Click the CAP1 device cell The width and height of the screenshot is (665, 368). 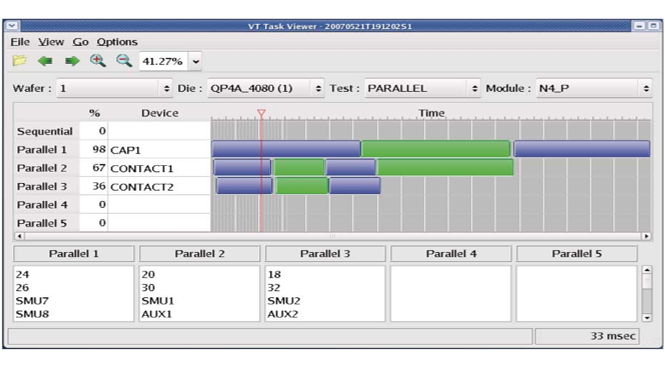(159, 150)
